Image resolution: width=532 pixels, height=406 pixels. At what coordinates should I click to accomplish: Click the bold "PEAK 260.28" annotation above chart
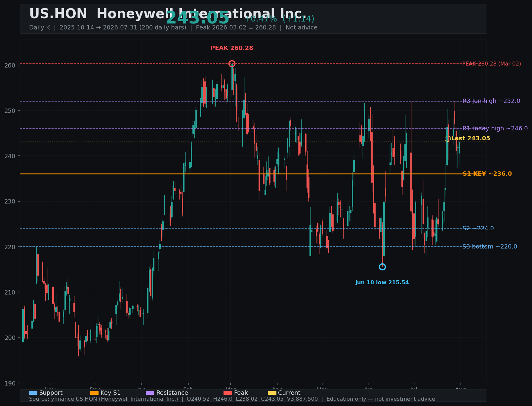point(232,48)
